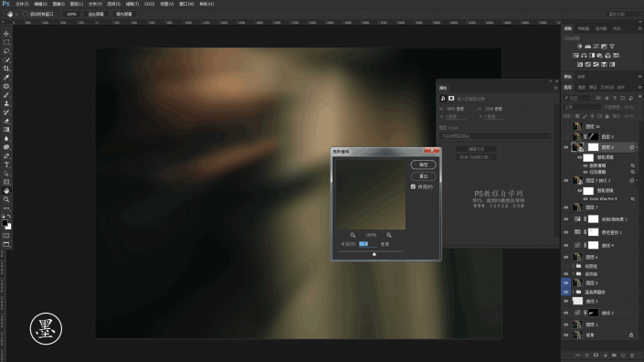644x362 pixels.
Task: Click the zoom-in magnifier in blur dialog
Action: (388, 235)
